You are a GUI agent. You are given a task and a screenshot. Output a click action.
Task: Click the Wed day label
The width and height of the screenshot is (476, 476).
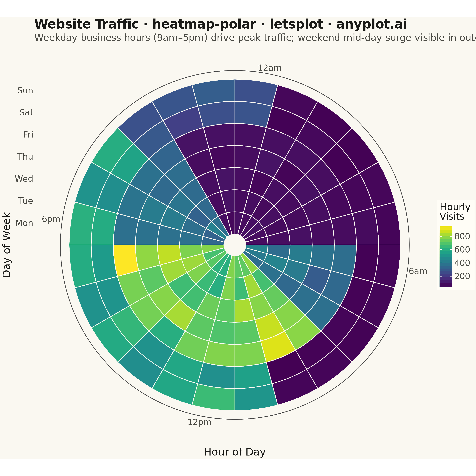coord(24,179)
